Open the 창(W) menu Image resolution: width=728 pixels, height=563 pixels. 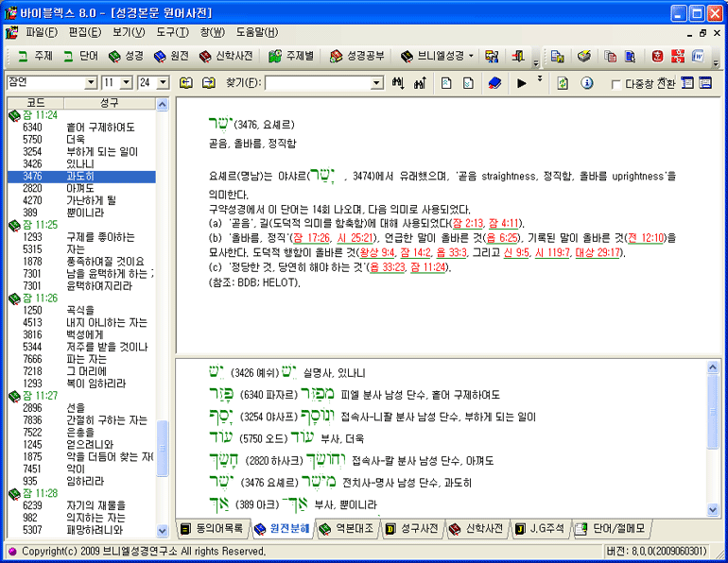(x=213, y=32)
